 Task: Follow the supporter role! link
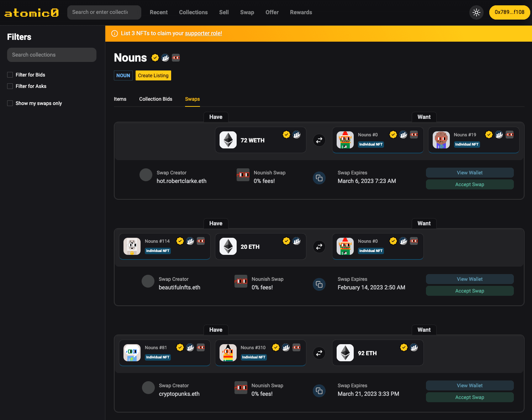coord(204,33)
